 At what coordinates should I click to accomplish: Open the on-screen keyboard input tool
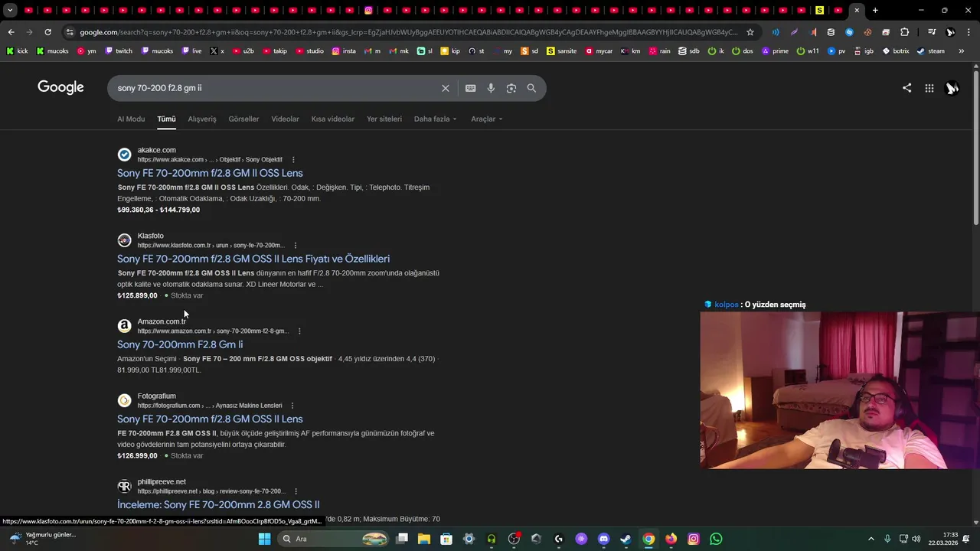coord(471,88)
